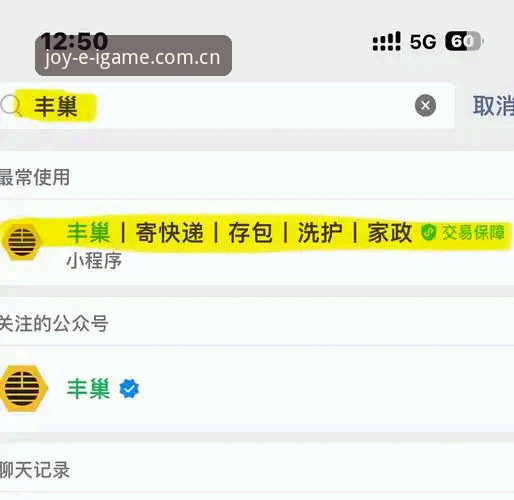Screen dimensions: 514x500
Task: Cancel the search with 取消
Action: [x=493, y=106]
